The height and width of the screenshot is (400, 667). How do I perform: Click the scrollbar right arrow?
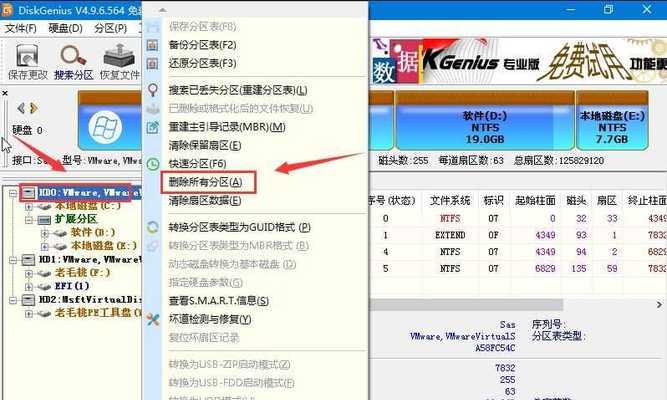(659, 305)
